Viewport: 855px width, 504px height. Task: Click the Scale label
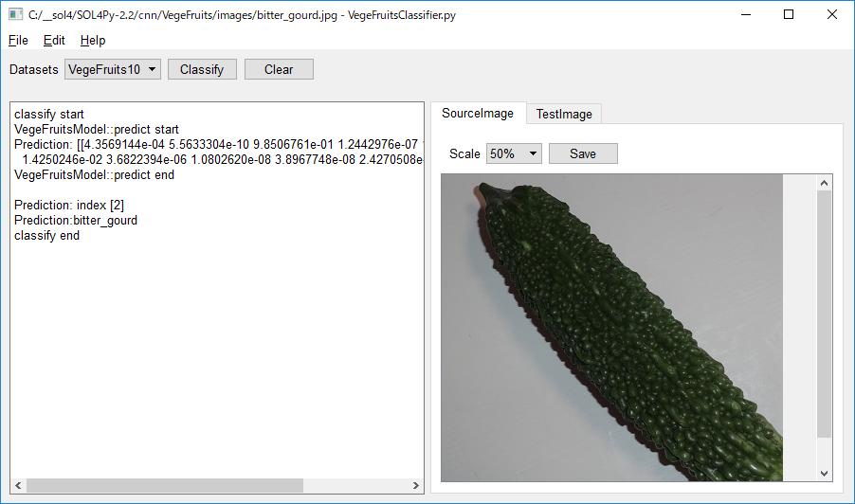(x=464, y=154)
